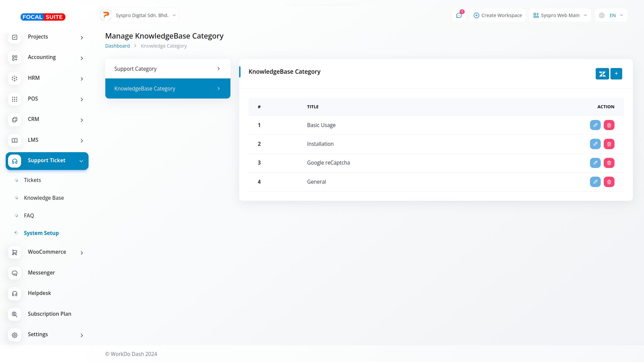644x362 pixels.
Task: Open the EN language dropdown
Action: click(x=611, y=15)
